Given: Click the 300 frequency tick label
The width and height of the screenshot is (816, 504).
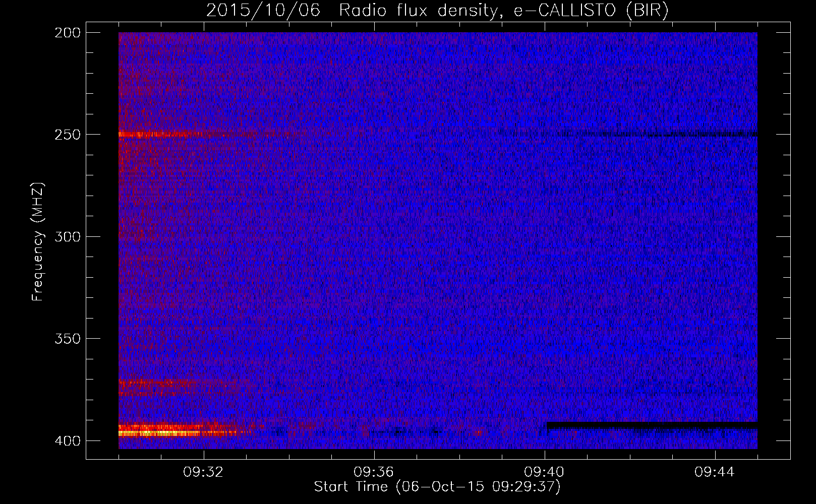Looking at the screenshot, I should pyautogui.click(x=67, y=237).
